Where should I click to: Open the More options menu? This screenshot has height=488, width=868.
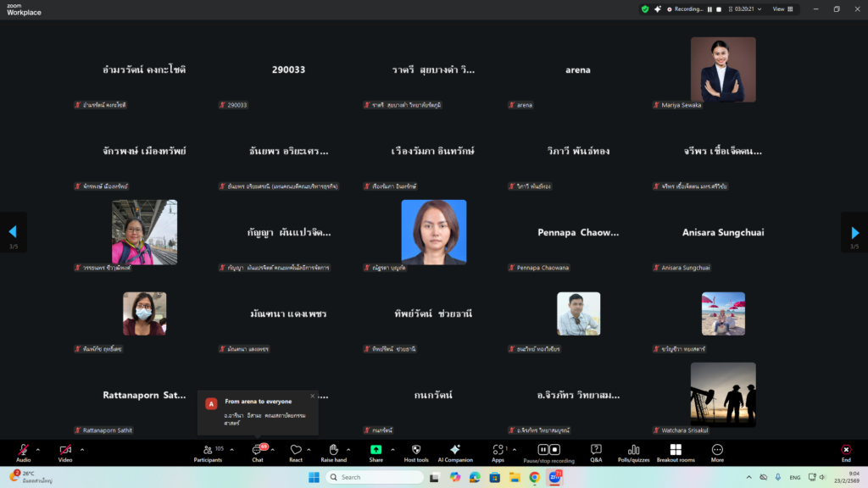[x=717, y=452]
